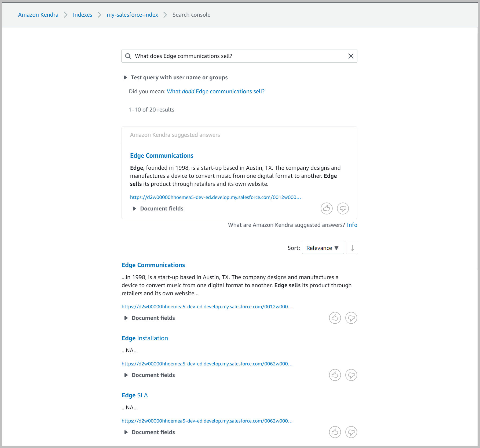480x448 pixels.
Task: Click the search magnifier icon
Action: pos(128,56)
